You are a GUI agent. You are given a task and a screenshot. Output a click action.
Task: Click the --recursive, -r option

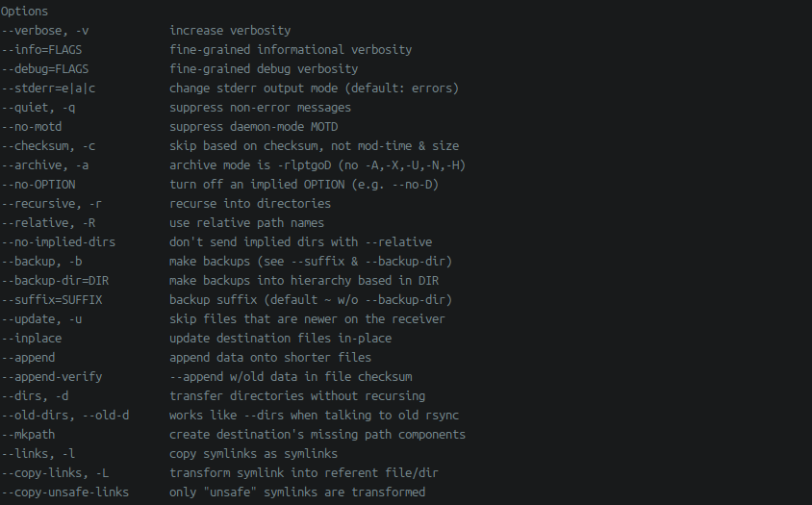[x=52, y=204]
